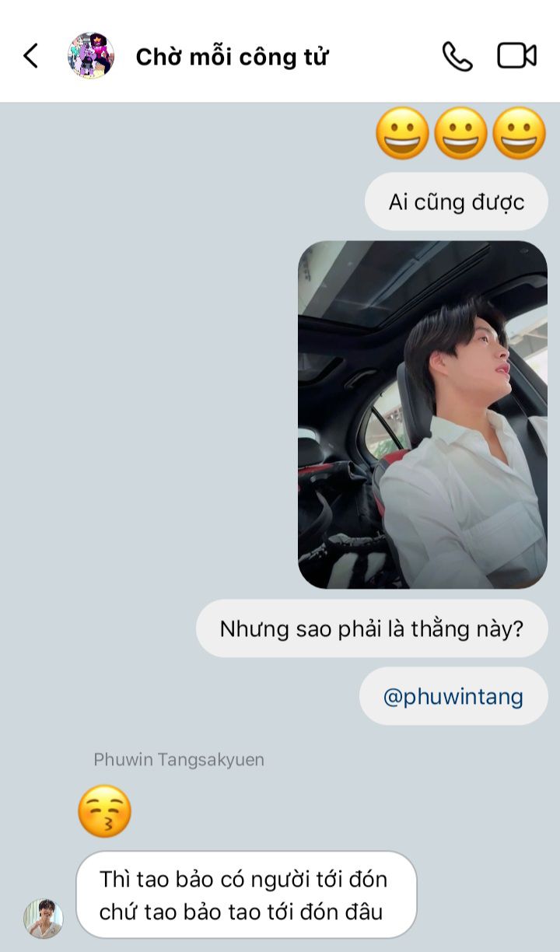This screenshot has width=560, height=952.
Task: Tap the car sunroof area of the photo
Action: 389,284
